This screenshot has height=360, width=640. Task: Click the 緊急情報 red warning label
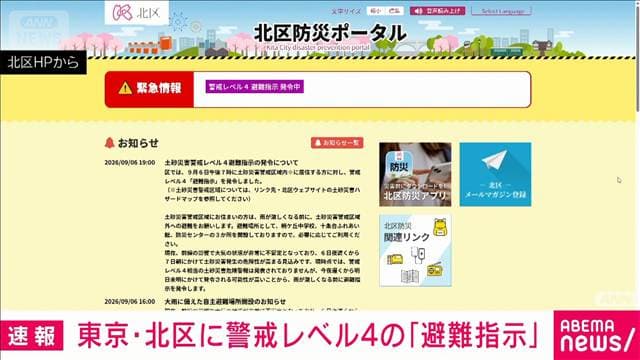pos(149,89)
